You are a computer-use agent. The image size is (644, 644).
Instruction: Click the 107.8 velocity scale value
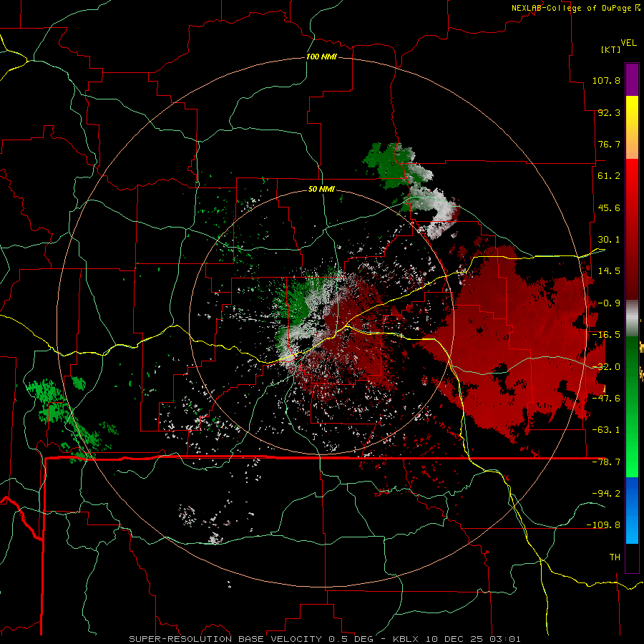point(606,80)
